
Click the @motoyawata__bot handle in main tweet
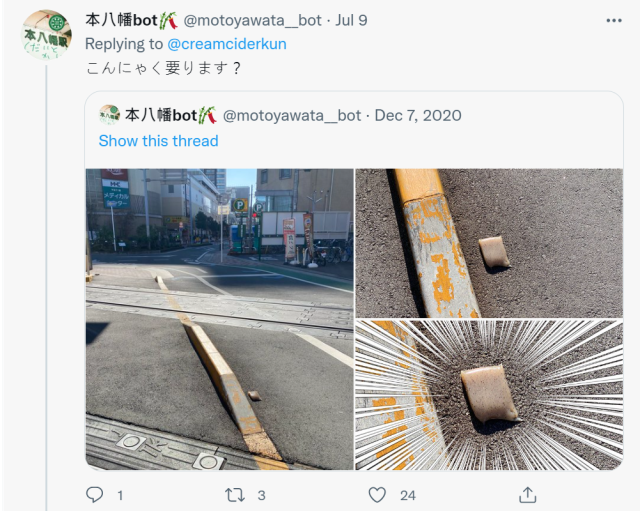click(x=253, y=20)
